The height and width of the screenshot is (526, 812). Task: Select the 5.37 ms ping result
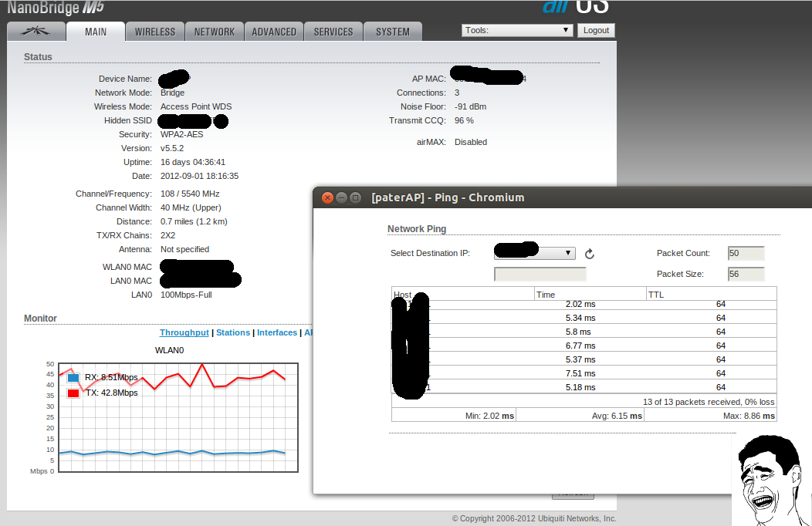coord(584,359)
